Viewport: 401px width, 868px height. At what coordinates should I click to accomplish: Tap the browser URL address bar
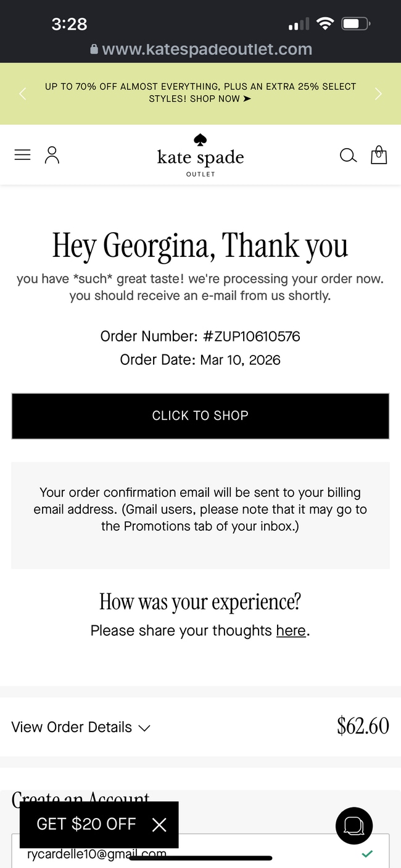200,49
